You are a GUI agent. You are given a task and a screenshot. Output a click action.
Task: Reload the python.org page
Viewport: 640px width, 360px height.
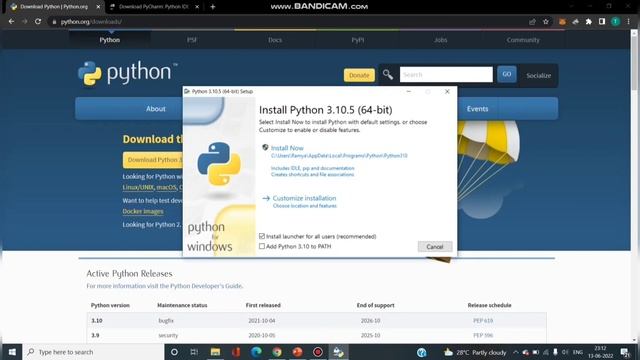coord(38,22)
